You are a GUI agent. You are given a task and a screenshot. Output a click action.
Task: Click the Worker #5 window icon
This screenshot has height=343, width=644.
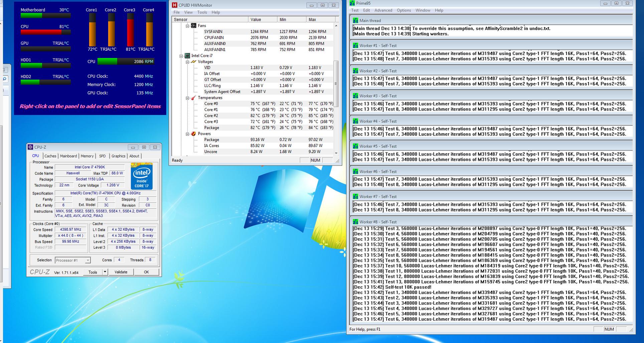(x=355, y=146)
